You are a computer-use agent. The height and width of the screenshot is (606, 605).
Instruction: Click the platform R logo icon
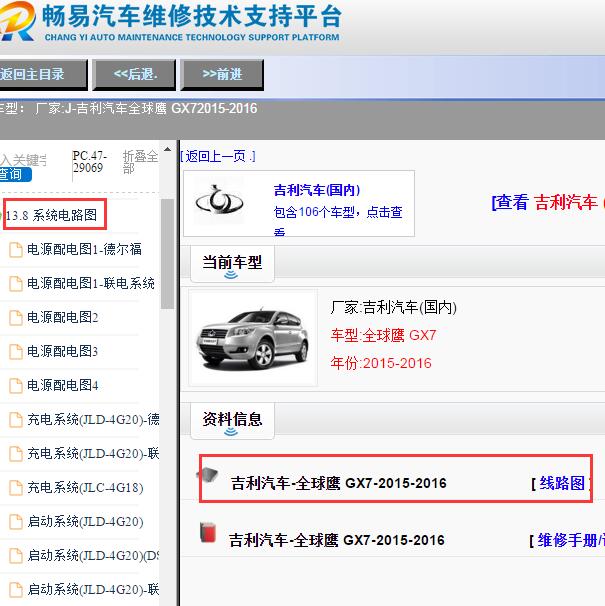(x=17, y=21)
